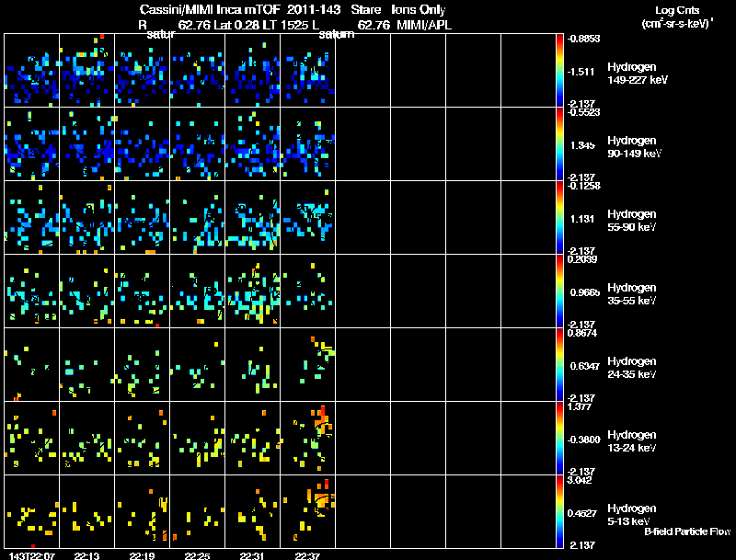Click the '1.377' colorbar value
736x560 pixels.
(x=580, y=406)
